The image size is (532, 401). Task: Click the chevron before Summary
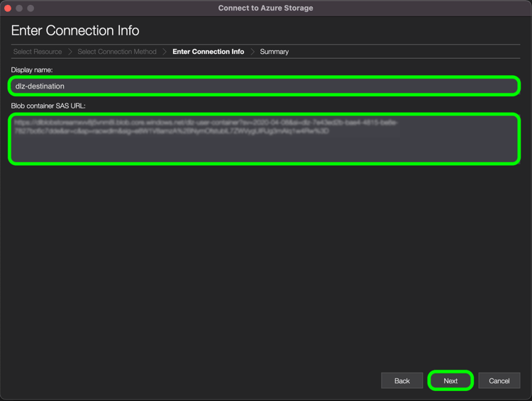(x=253, y=52)
